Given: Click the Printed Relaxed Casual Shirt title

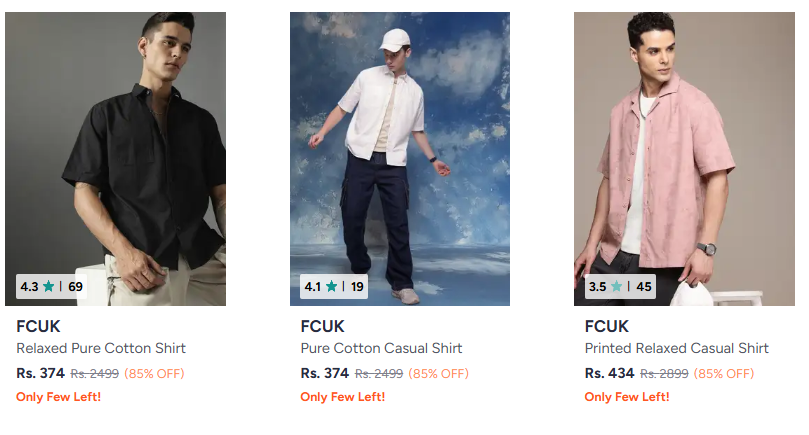Looking at the screenshot, I should point(676,348).
